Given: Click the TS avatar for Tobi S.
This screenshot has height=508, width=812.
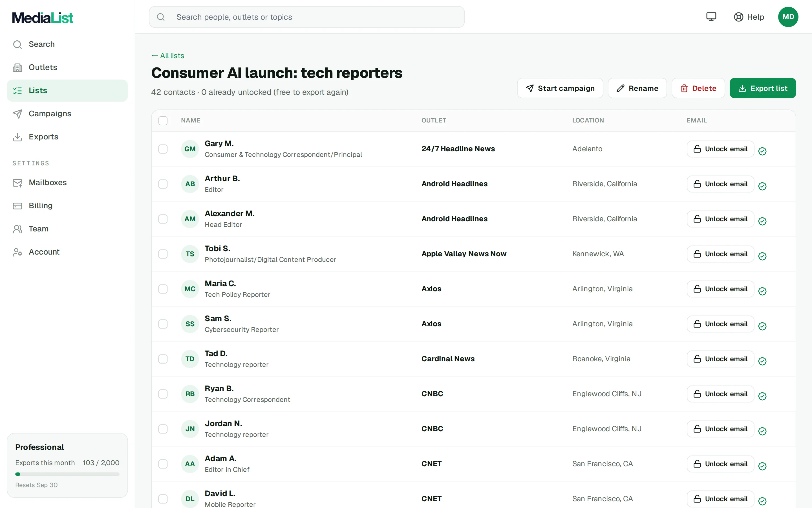Looking at the screenshot, I should click(x=190, y=254).
